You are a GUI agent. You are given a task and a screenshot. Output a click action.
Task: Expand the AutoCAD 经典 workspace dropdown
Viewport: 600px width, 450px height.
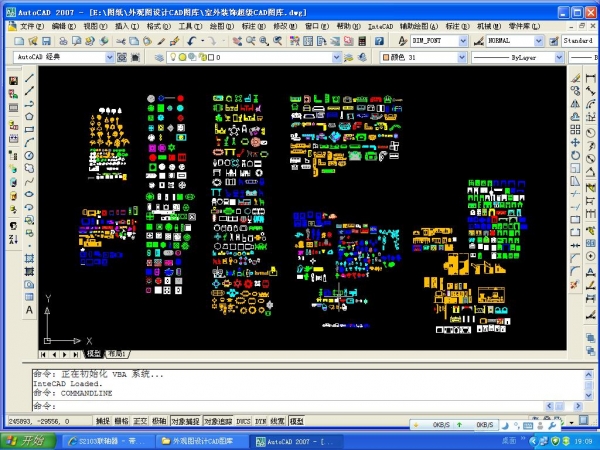[x=60, y=58]
